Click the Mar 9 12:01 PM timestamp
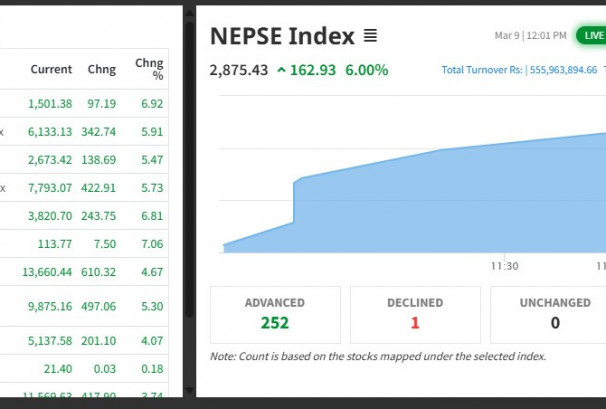 click(x=530, y=36)
